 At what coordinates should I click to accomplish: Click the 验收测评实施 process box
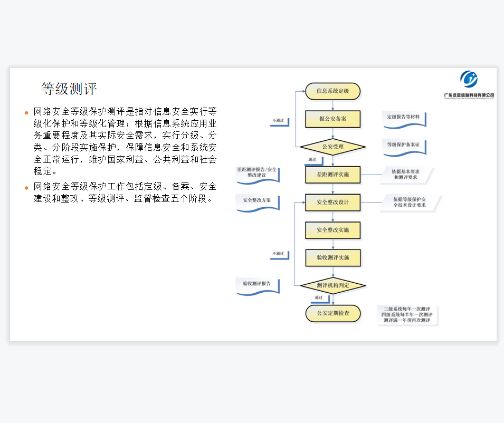coord(332,257)
